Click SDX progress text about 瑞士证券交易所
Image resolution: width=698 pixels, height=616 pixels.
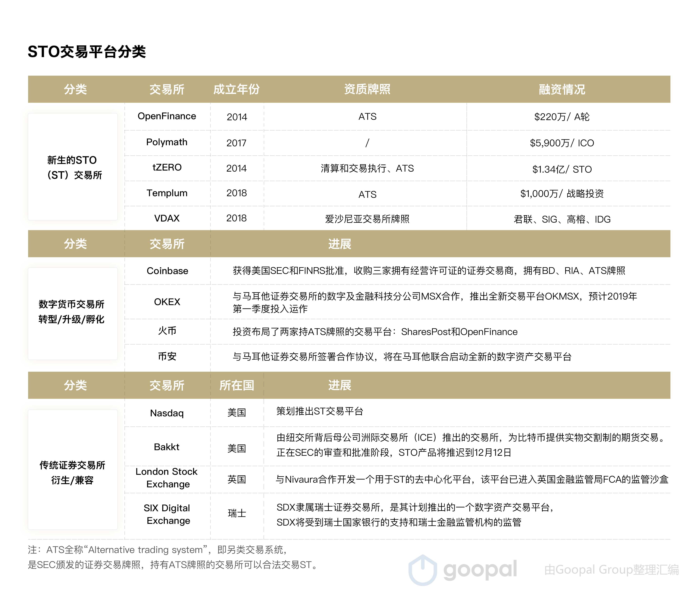[415, 515]
